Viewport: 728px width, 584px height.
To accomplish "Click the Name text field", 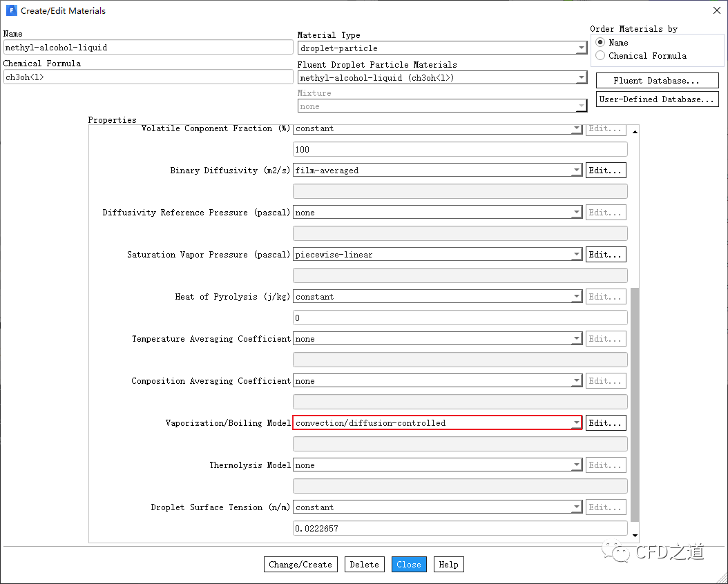I will point(148,48).
